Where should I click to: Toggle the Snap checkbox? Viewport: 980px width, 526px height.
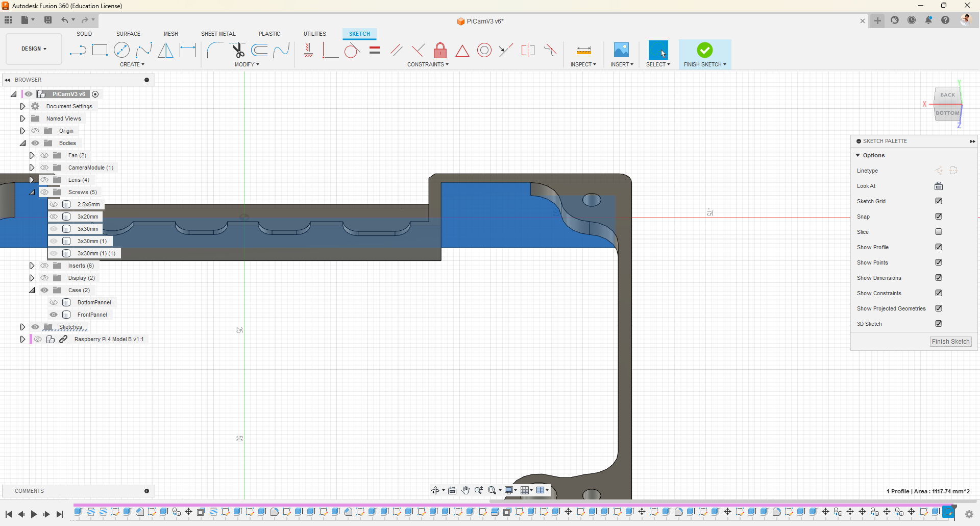click(x=939, y=217)
